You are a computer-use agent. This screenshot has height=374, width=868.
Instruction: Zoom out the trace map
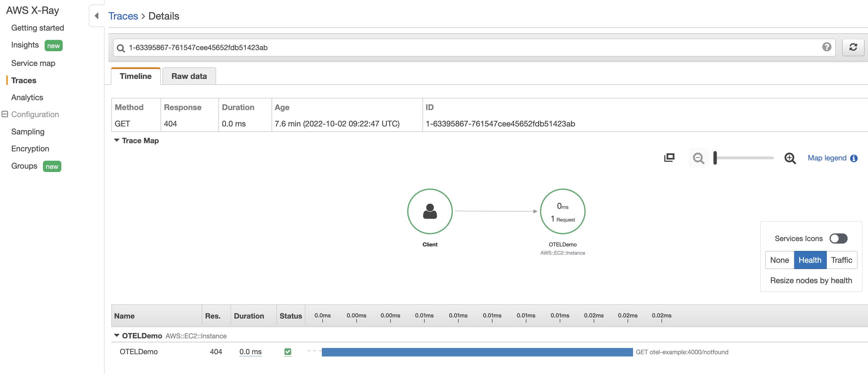tap(698, 158)
